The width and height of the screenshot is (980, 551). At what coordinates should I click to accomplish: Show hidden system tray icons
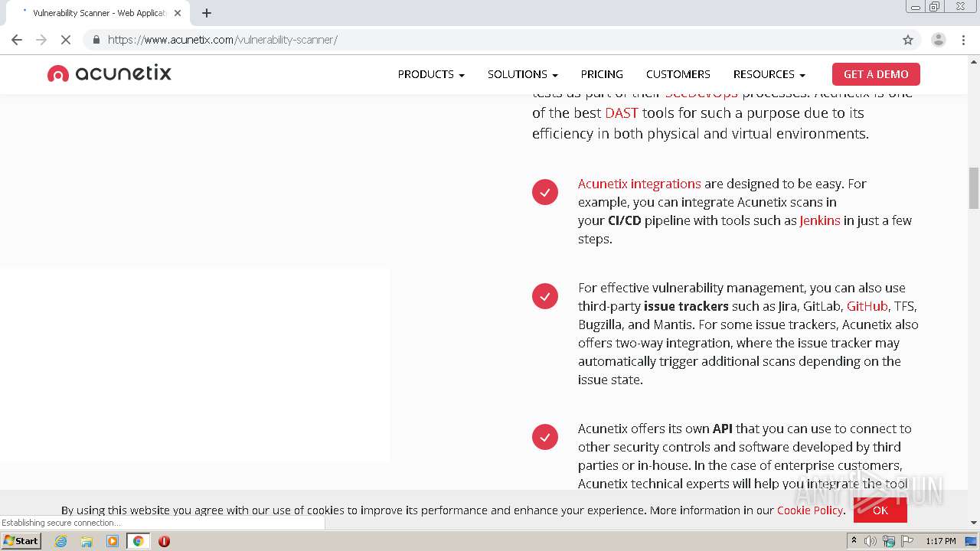pyautogui.click(x=854, y=541)
